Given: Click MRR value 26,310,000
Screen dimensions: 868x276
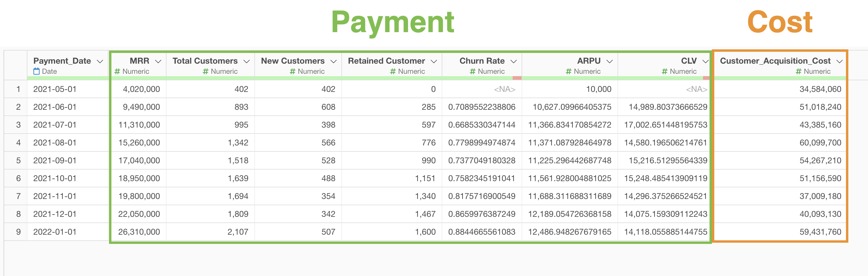Looking at the screenshot, I should [139, 232].
